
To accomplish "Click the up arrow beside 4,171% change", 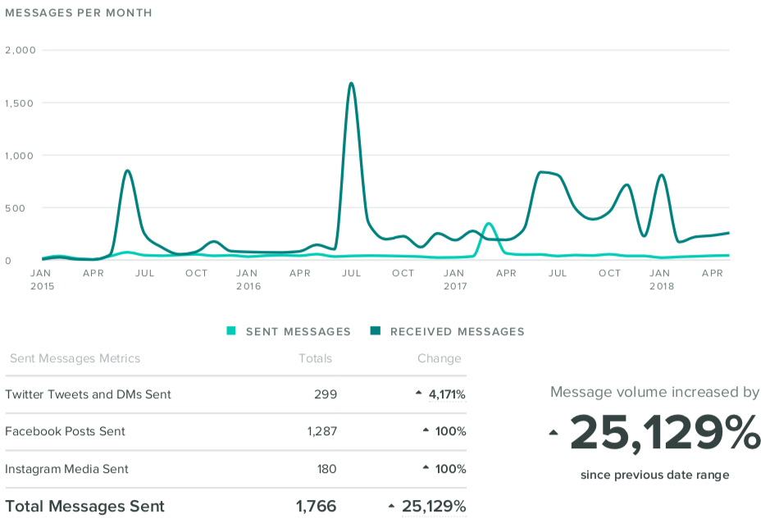I will 419,394.
